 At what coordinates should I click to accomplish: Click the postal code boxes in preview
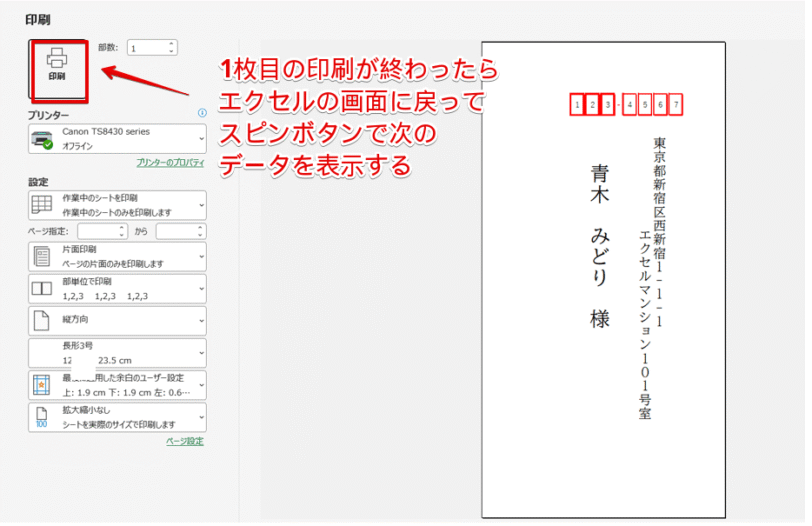point(626,105)
